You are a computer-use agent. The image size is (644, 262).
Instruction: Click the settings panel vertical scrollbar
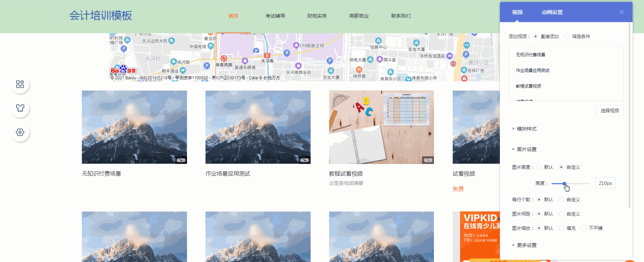629,115
